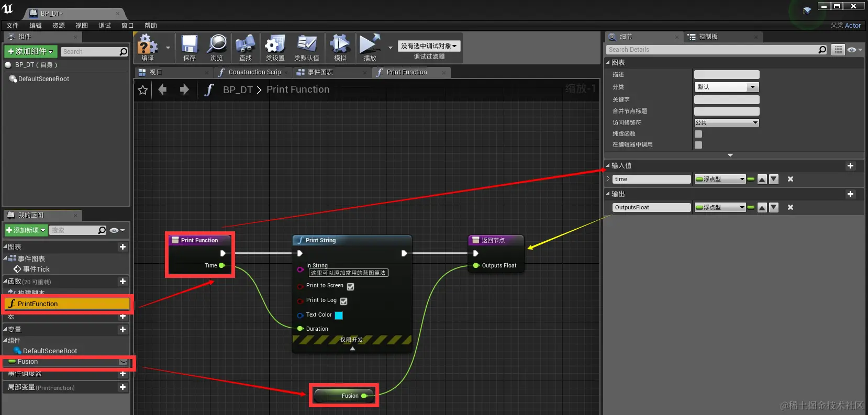Add a new graph with plus icon

coord(123,246)
